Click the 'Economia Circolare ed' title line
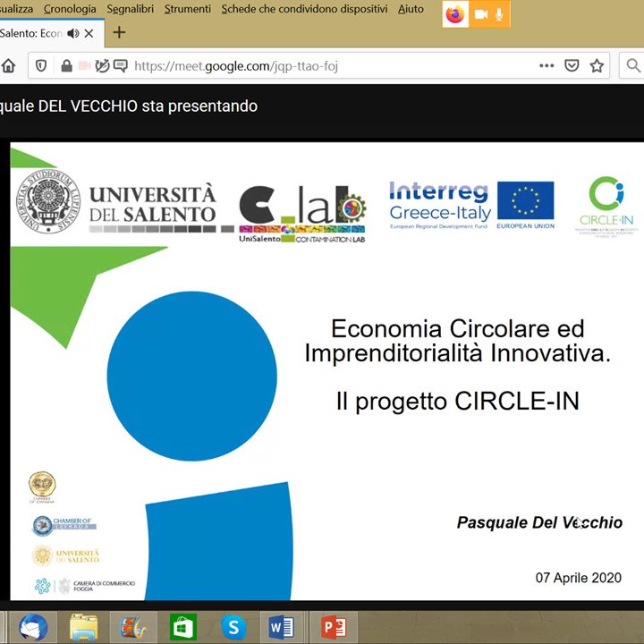This screenshot has height=644, width=644. coord(458,328)
